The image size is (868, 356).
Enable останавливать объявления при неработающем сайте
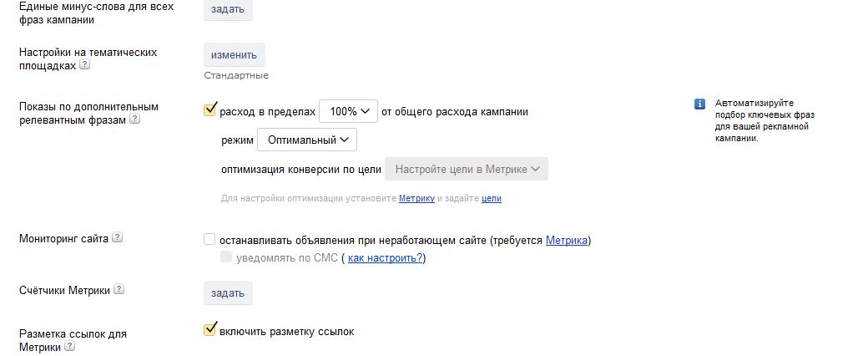point(210,241)
